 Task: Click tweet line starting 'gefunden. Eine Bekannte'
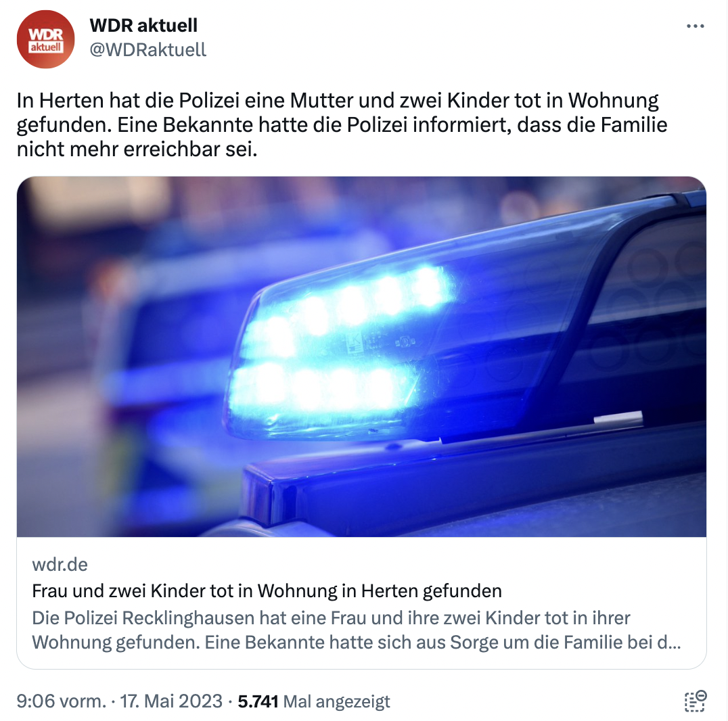click(x=342, y=125)
